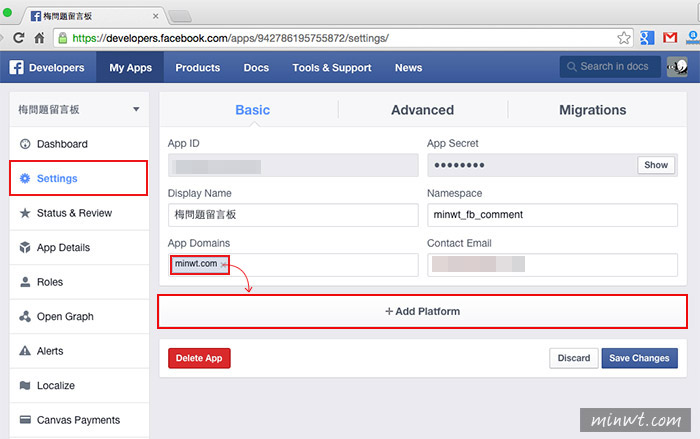
Task: Close the browser tab 梅問題留言板
Action: (x=155, y=16)
